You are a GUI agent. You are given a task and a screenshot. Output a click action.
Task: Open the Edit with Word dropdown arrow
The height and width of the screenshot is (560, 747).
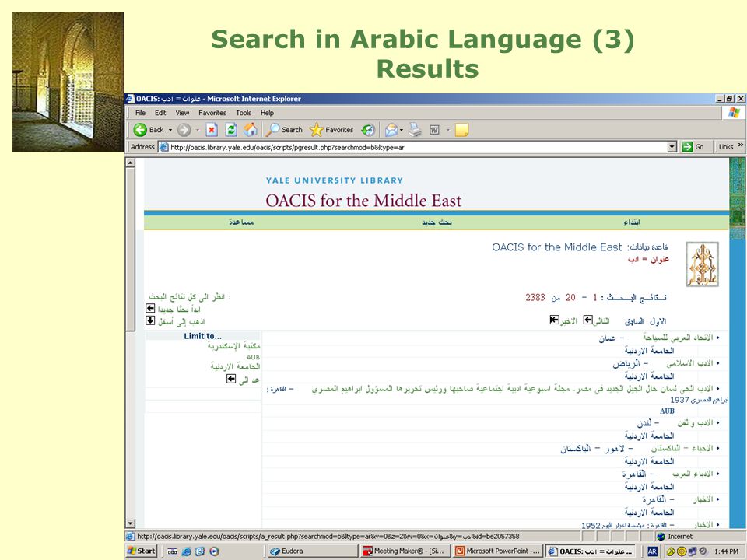pyautogui.click(x=448, y=130)
